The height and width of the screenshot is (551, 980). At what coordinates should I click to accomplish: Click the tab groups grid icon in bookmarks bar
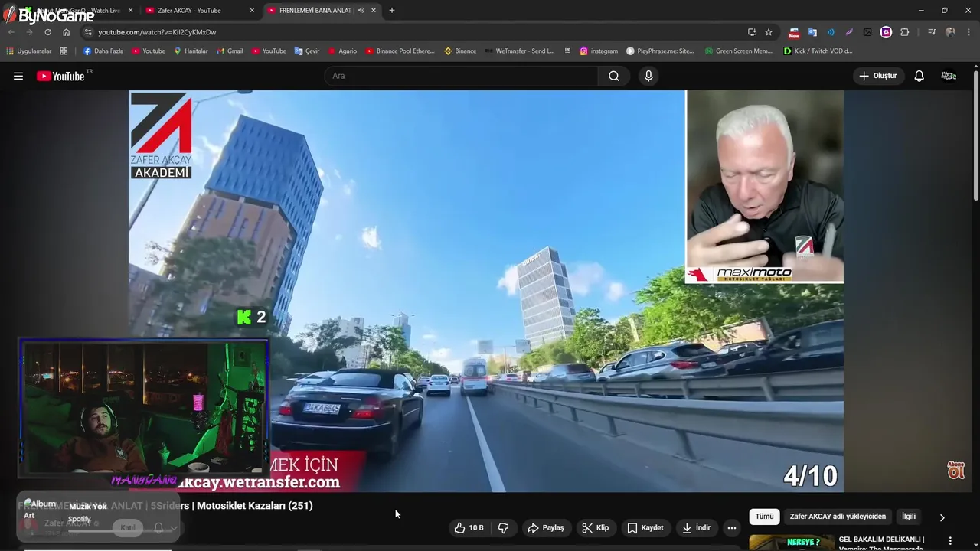click(64, 51)
